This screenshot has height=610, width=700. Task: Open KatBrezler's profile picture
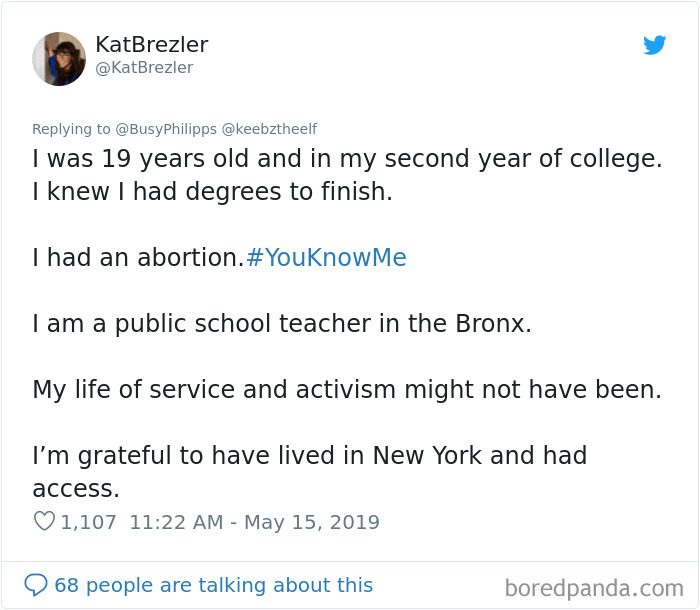tap(59, 58)
